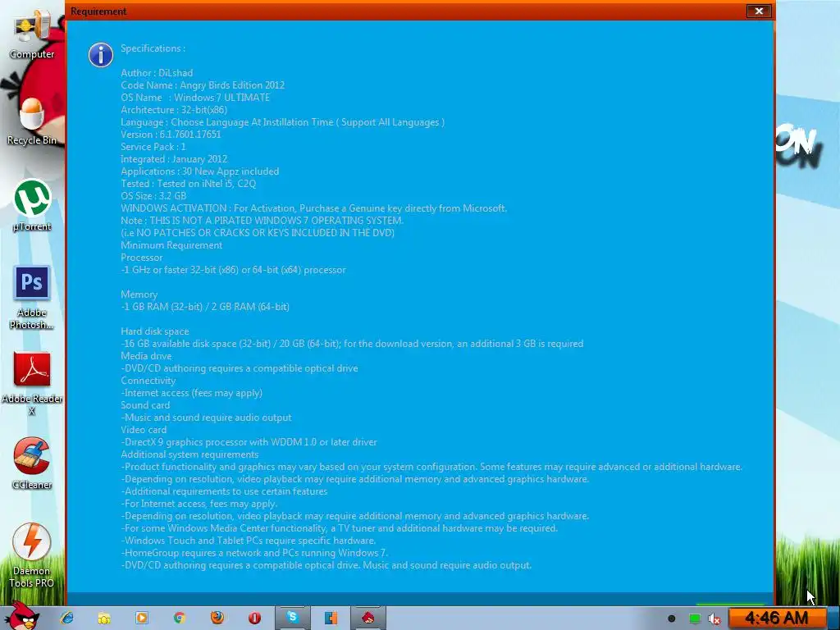This screenshot has height=630, width=840.
Task: Click the 'Processor' heading
Action: [x=141, y=258]
